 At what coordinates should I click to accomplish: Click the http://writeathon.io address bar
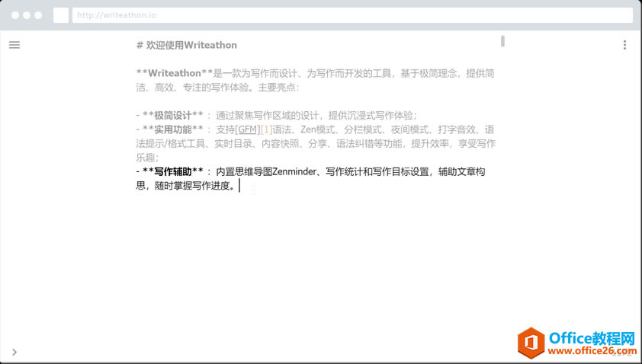coord(352,15)
